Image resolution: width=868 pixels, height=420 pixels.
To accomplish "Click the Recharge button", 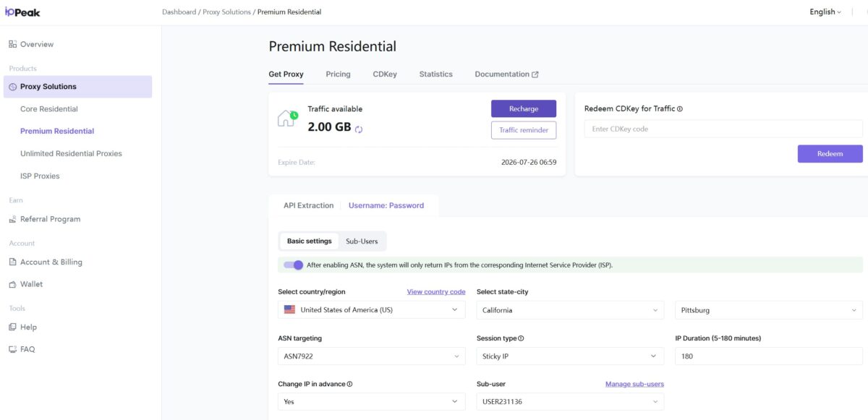I will (x=524, y=108).
